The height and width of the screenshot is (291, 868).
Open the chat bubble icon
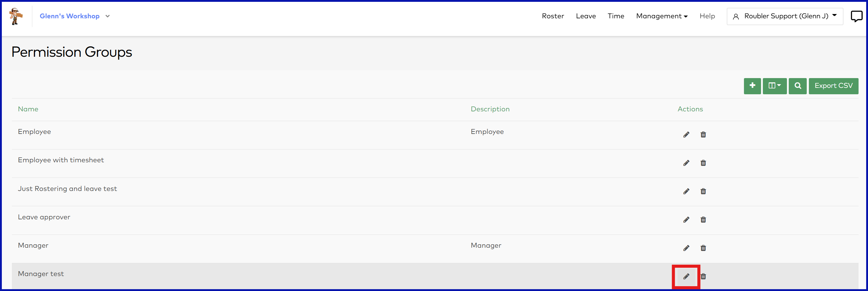pyautogui.click(x=856, y=16)
